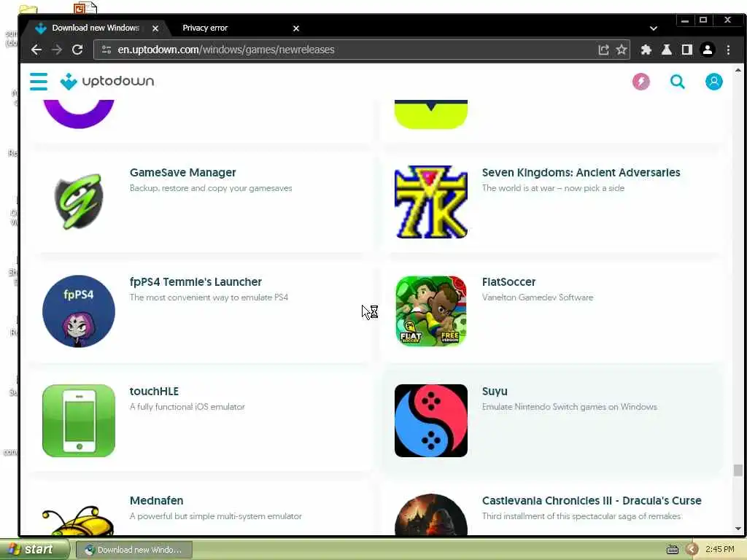The width and height of the screenshot is (747, 560).
Task: Bookmark this page with the star
Action: (622, 50)
